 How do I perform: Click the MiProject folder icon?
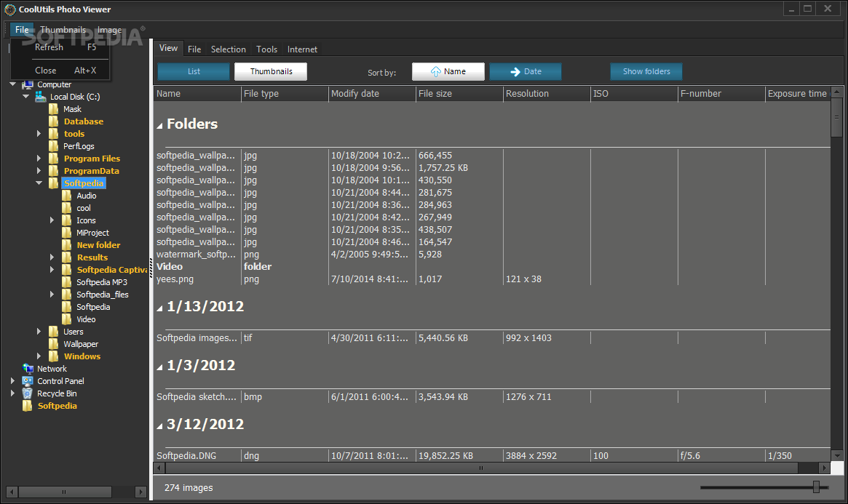coord(66,233)
